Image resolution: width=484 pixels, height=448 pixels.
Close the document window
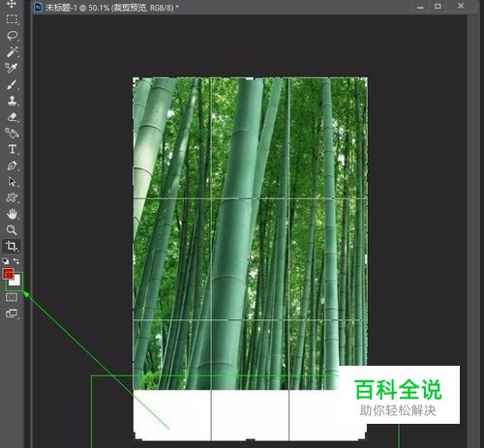click(x=461, y=6)
